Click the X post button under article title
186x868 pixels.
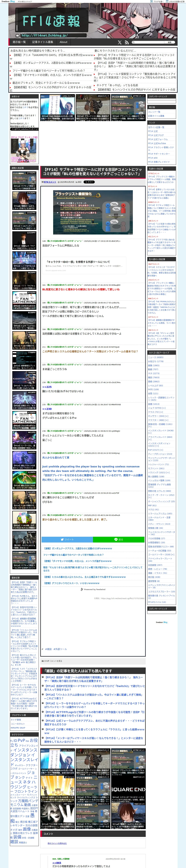[89, 182]
